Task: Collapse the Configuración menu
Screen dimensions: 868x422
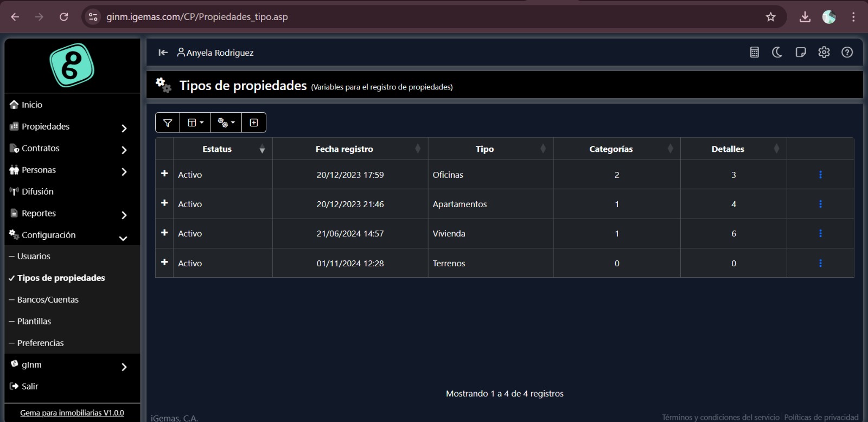Action: coord(123,238)
